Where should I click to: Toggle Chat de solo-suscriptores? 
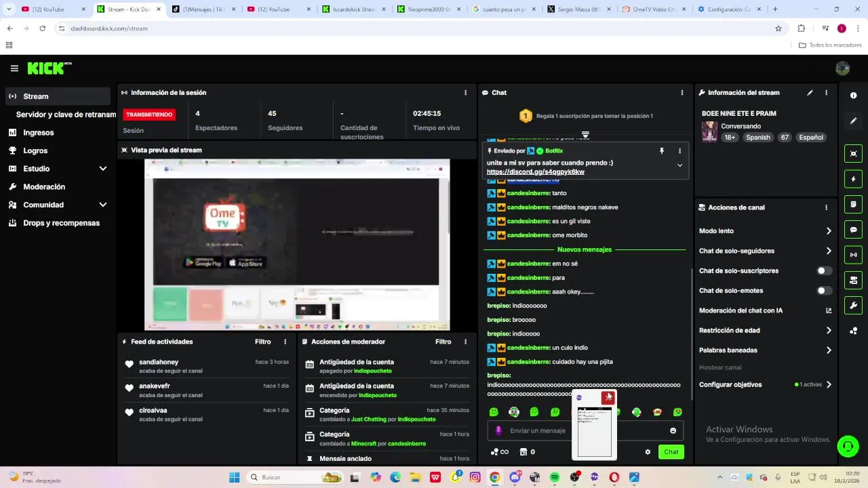coord(824,271)
